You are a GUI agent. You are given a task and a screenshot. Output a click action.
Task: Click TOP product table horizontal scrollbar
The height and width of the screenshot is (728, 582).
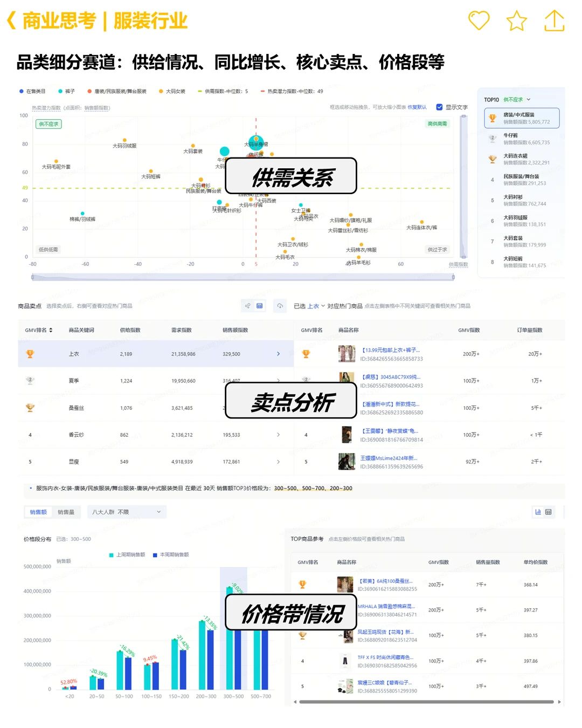click(426, 702)
